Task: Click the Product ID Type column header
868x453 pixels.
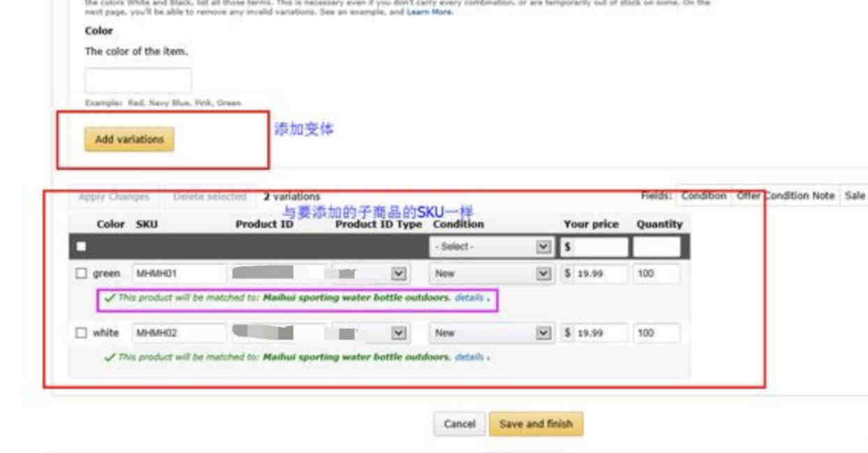Action: [378, 224]
